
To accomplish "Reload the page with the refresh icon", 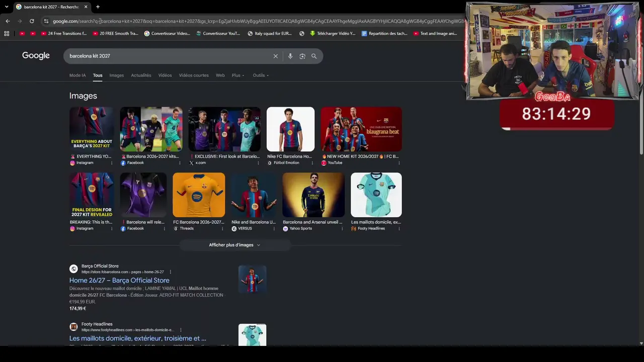I will point(32,21).
